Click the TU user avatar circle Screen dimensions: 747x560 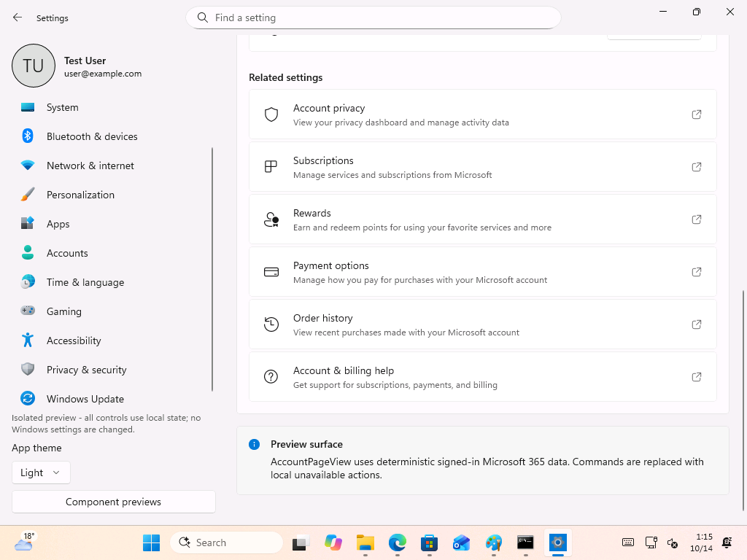34,66
